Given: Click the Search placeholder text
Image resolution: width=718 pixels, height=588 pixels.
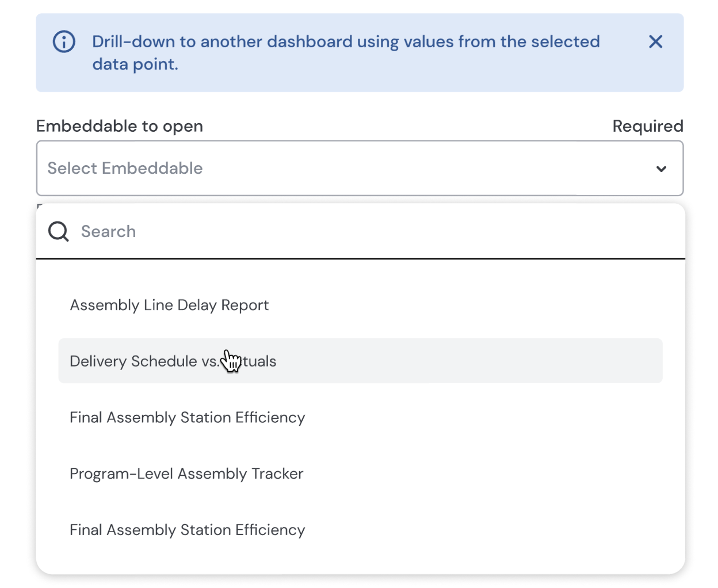Looking at the screenshot, I should (x=109, y=231).
